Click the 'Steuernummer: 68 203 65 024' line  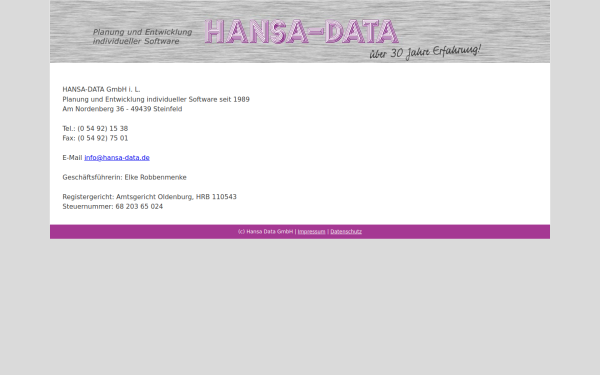point(112,207)
